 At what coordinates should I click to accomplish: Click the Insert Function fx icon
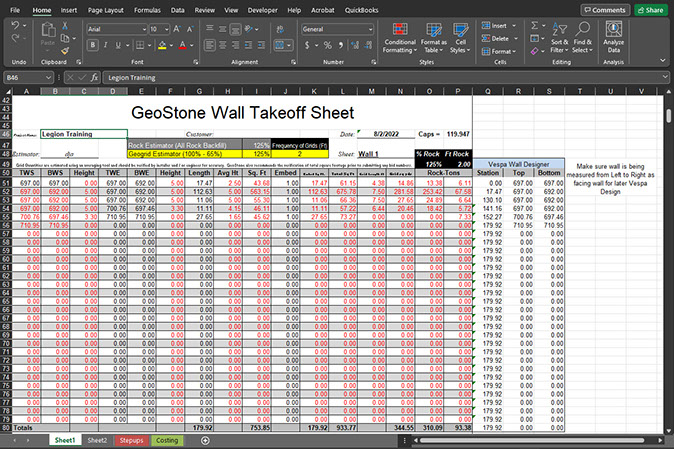coord(94,76)
